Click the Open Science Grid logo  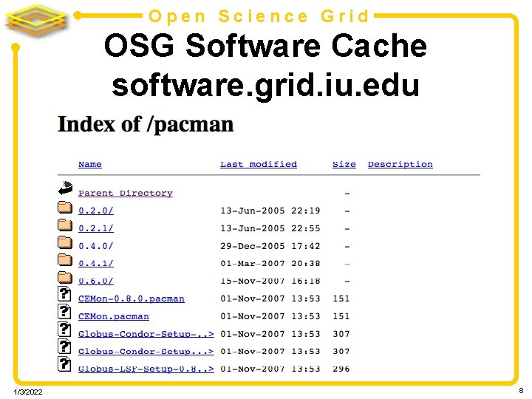click(35, 21)
